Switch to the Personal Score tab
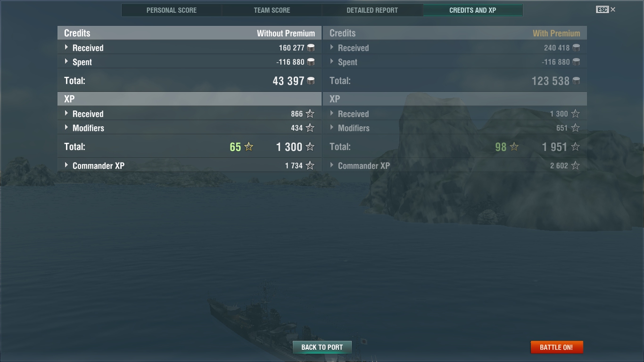The width and height of the screenshot is (644, 362). pos(172,10)
